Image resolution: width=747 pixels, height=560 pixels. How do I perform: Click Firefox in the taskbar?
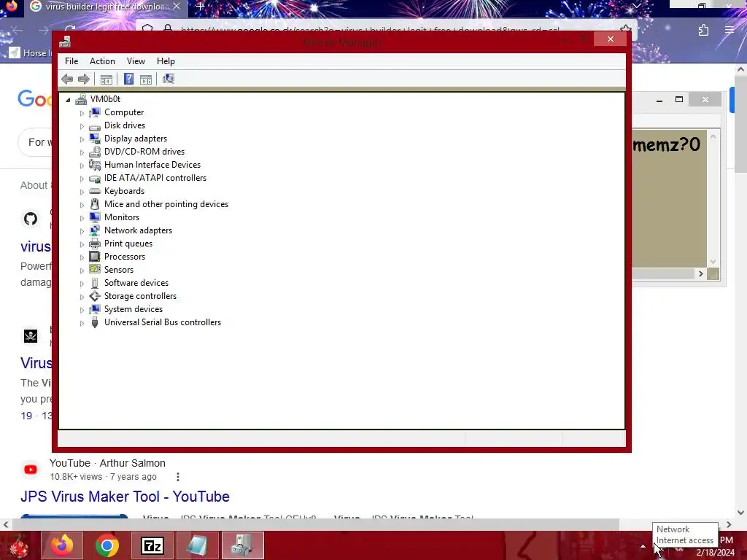coord(62,545)
